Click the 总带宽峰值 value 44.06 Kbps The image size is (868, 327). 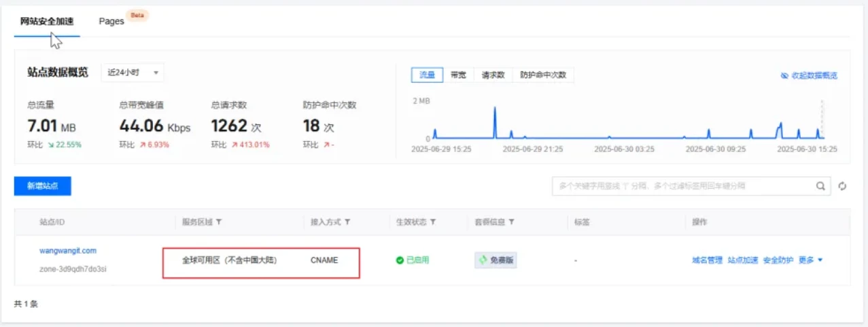click(155, 126)
